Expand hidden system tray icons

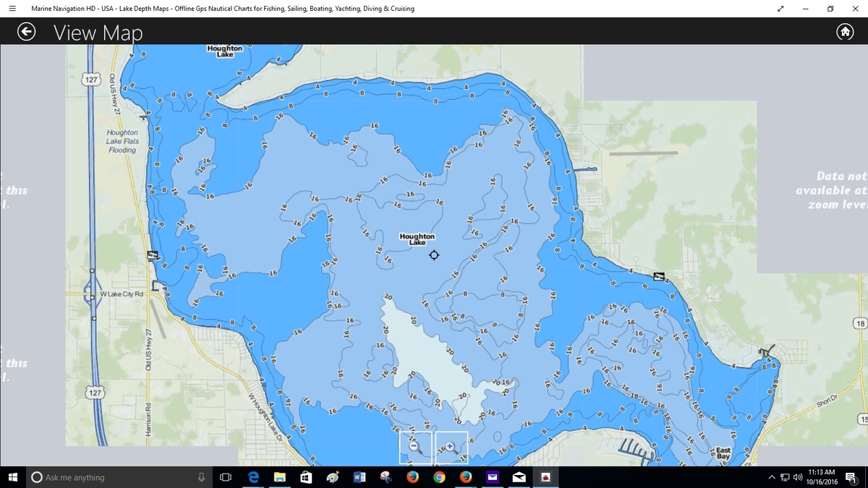[x=772, y=477]
